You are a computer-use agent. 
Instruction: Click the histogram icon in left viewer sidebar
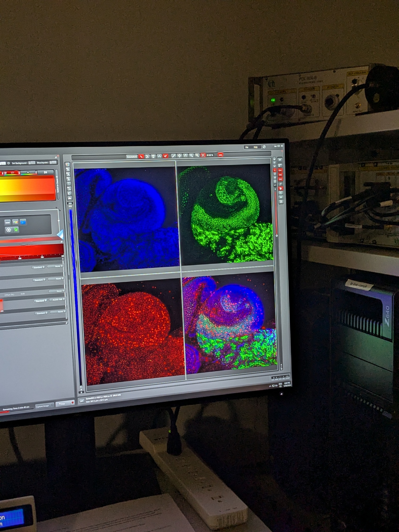[70, 198]
